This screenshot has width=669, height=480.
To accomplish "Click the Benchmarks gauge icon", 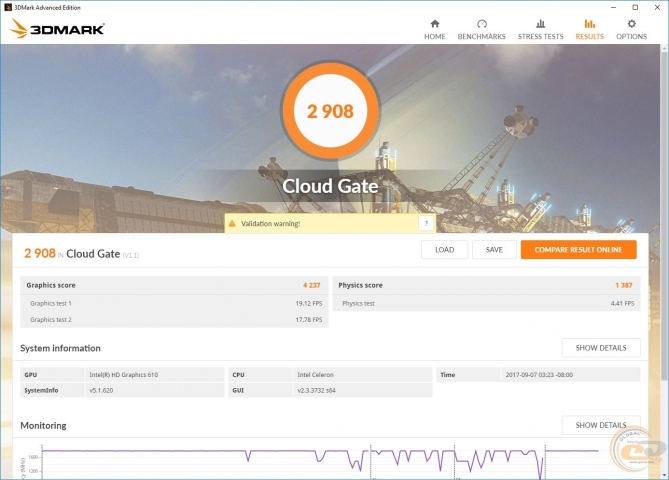I will point(482,23).
